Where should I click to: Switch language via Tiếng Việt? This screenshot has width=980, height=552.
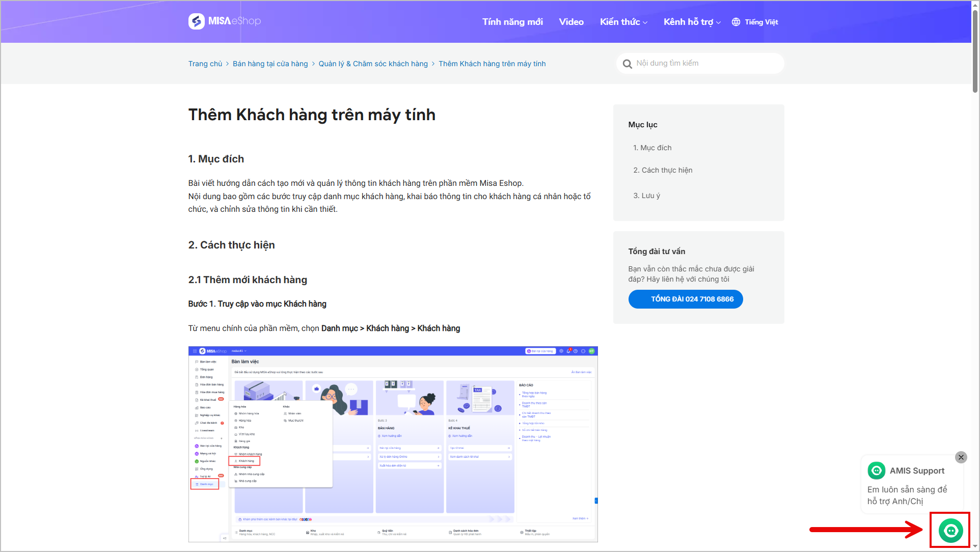click(761, 22)
